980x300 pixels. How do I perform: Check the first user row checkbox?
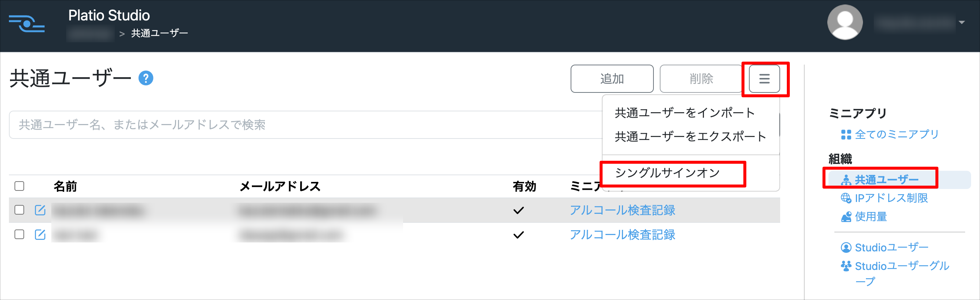(x=19, y=210)
